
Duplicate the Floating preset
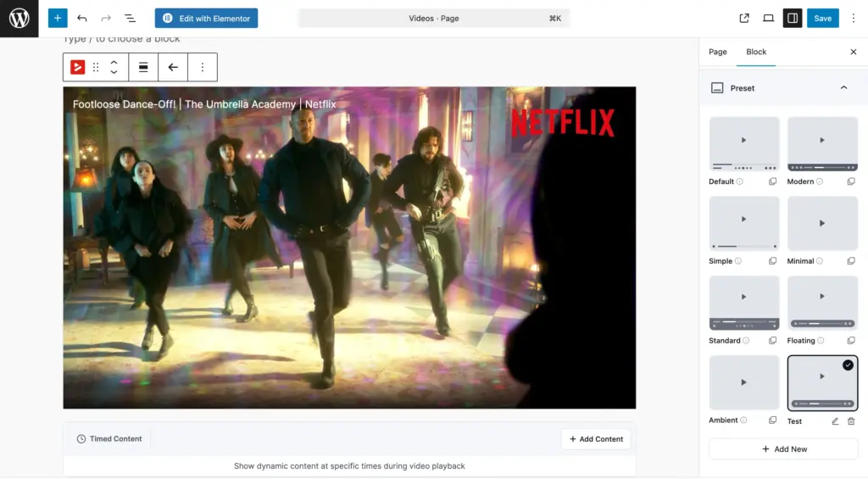click(851, 341)
